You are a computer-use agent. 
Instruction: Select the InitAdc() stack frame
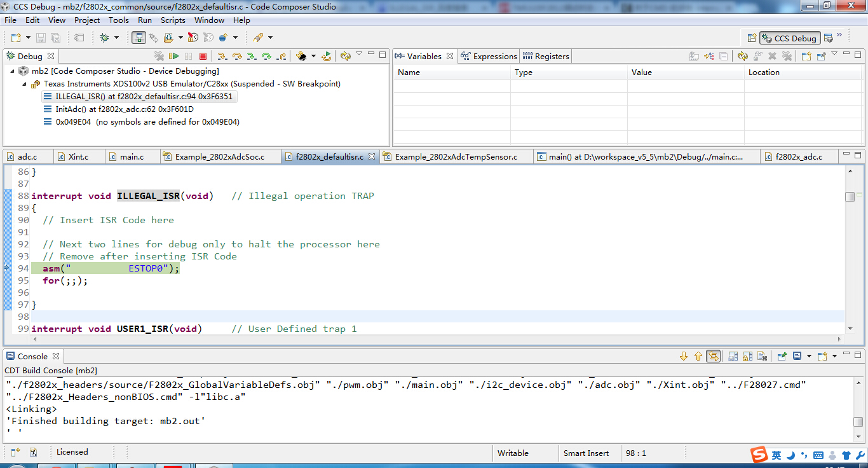[124, 109]
